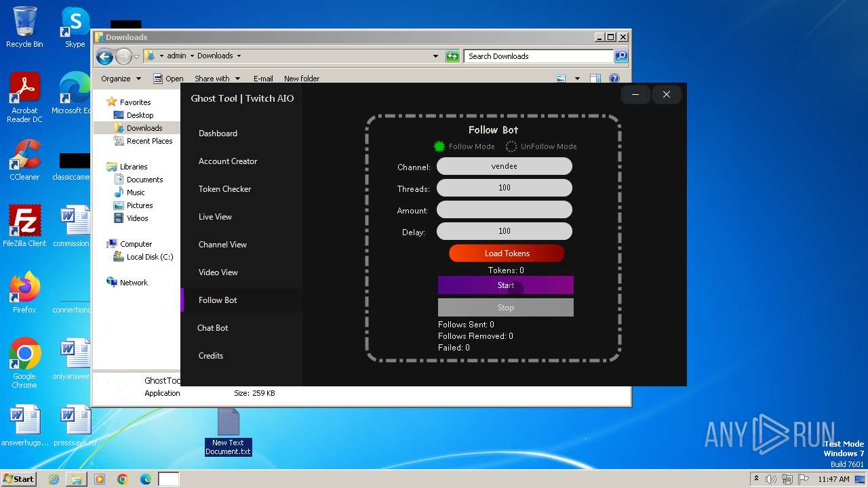Open Chrome from the taskbar
The image size is (868, 488).
pos(123,479)
